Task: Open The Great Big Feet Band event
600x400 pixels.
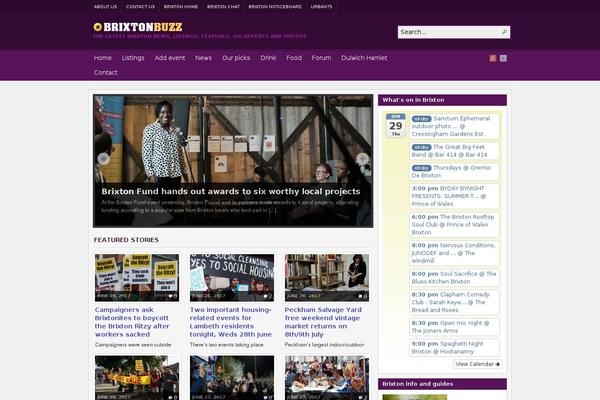Action: point(454,151)
